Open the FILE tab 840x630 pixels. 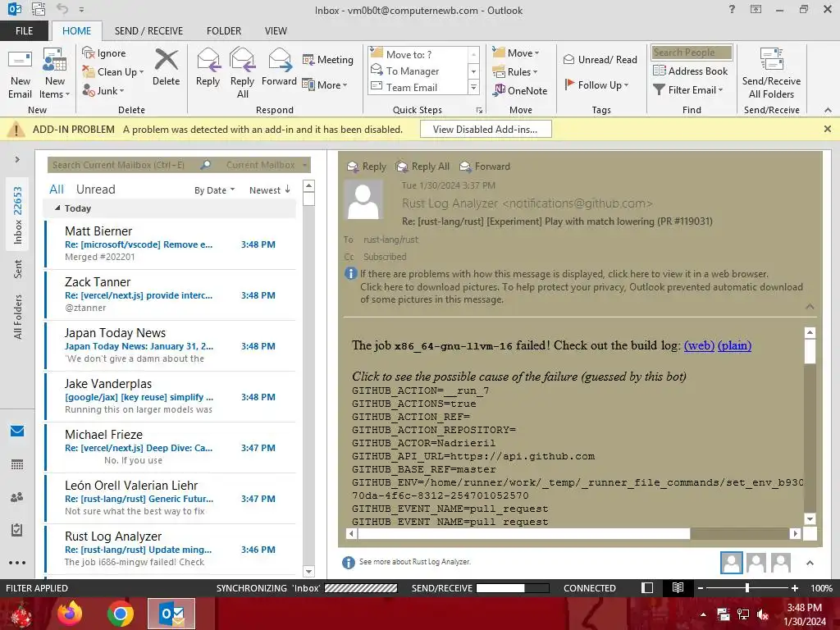(x=24, y=31)
